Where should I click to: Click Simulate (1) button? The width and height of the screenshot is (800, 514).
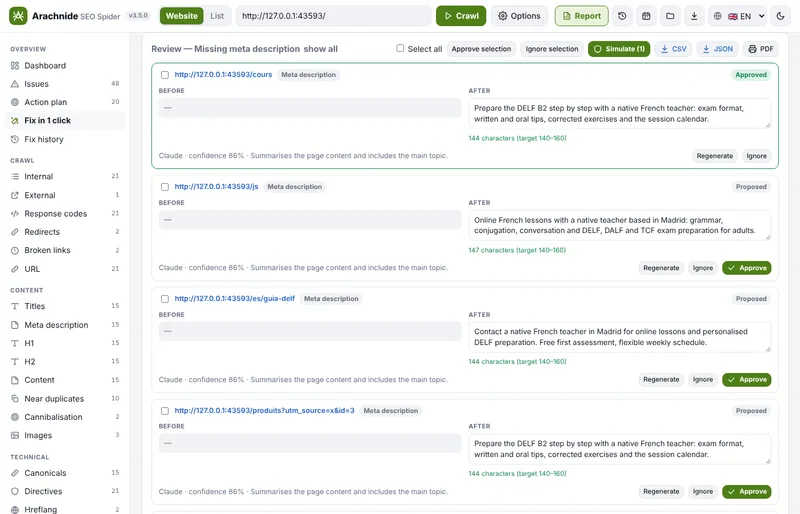(x=619, y=49)
